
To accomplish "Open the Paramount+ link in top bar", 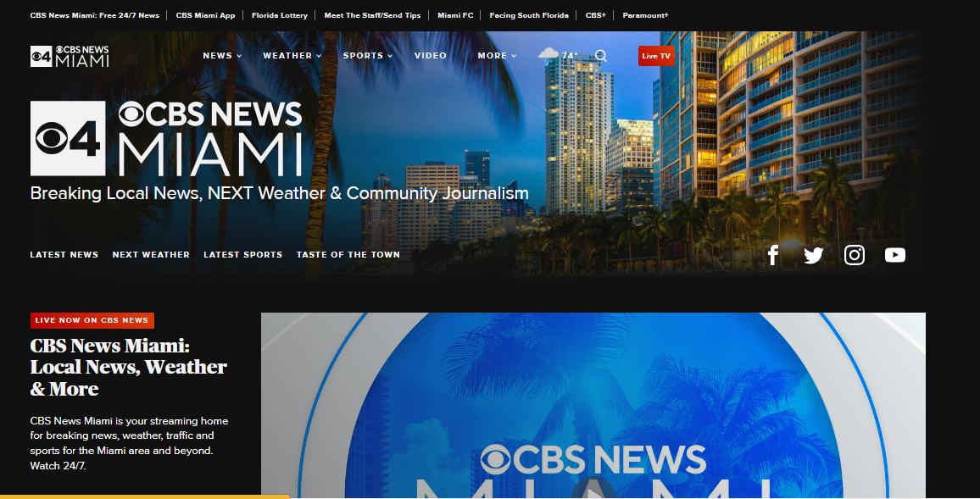I will tap(645, 15).
